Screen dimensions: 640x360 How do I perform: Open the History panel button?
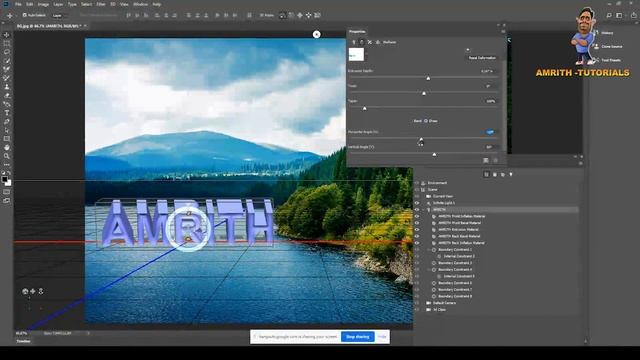tap(603, 33)
